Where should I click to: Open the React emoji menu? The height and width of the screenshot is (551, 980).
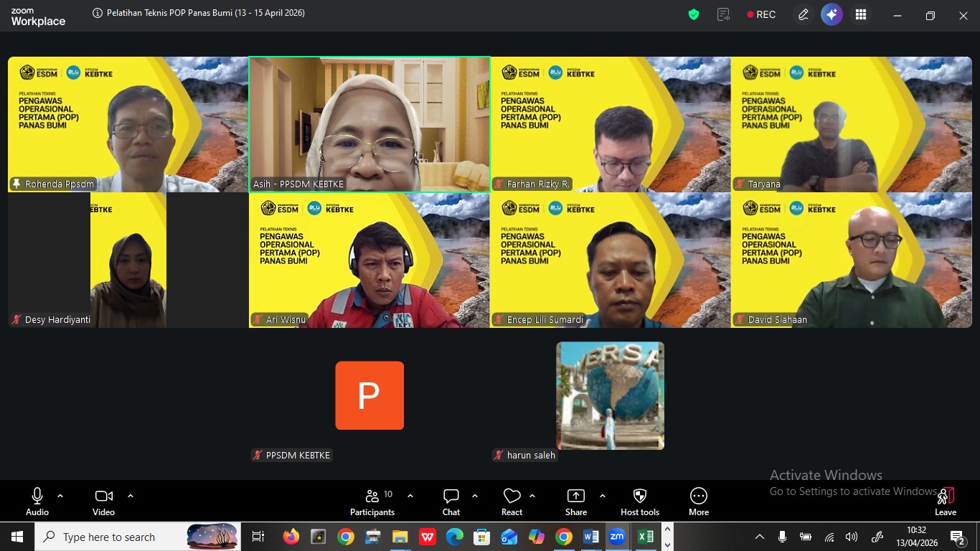coord(512,501)
